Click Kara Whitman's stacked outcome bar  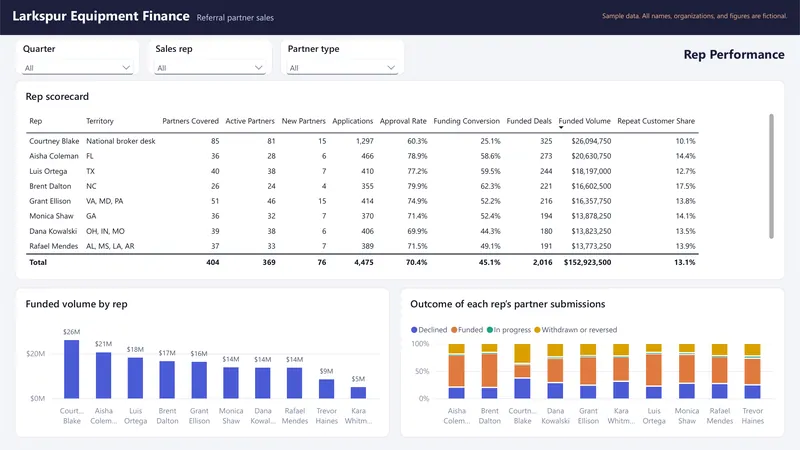pos(621,371)
